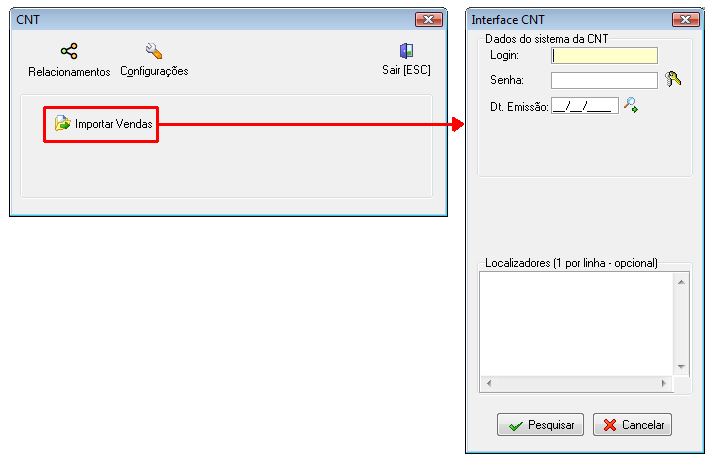The image size is (712, 470).
Task: Click the Importar Vendas button
Action: click(101, 124)
